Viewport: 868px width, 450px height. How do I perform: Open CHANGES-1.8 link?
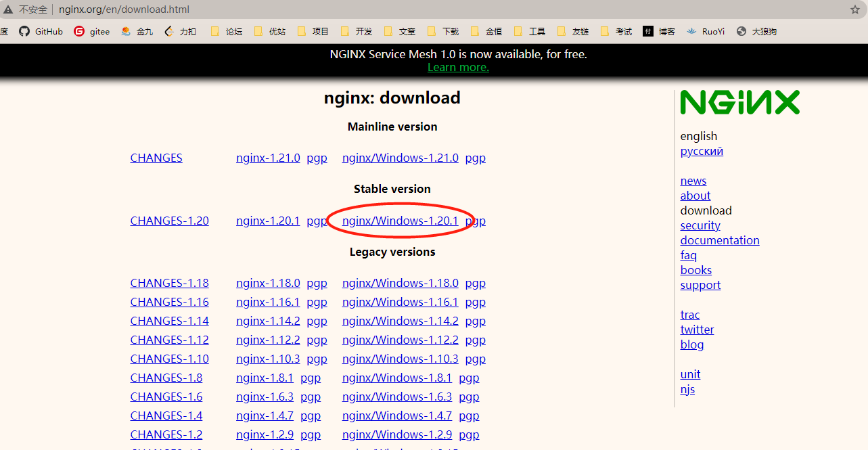(x=166, y=378)
